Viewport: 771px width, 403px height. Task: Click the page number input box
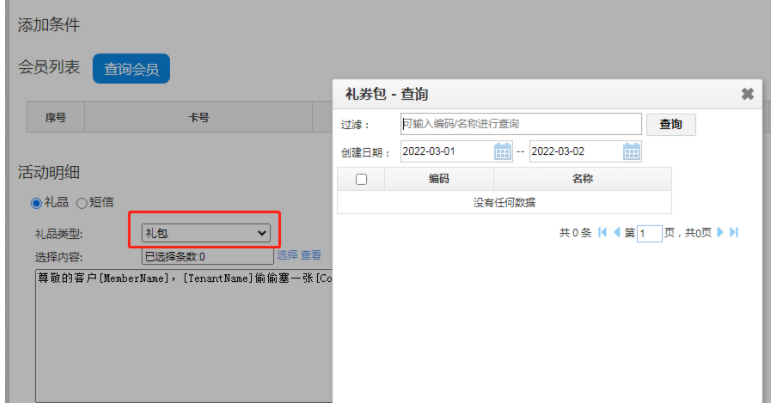pos(650,233)
